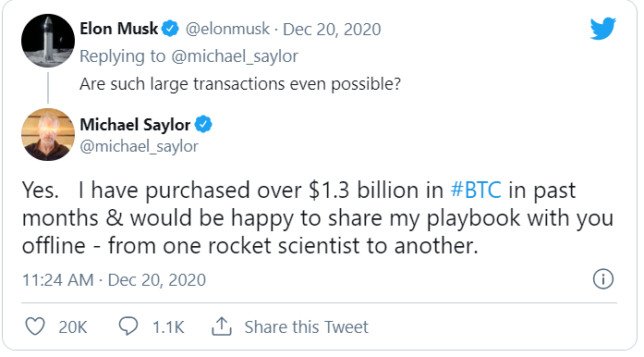Click Share this Tweet
This screenshot has height=357, width=644.
pyautogui.click(x=307, y=327)
